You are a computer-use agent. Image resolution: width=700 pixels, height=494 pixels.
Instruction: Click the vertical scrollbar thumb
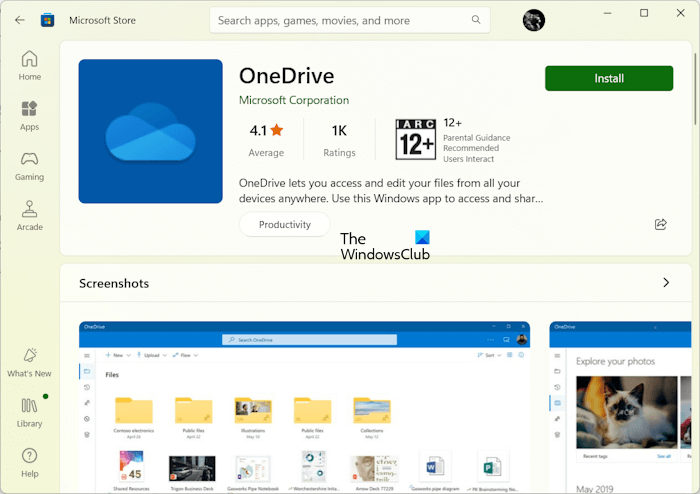tap(695, 89)
